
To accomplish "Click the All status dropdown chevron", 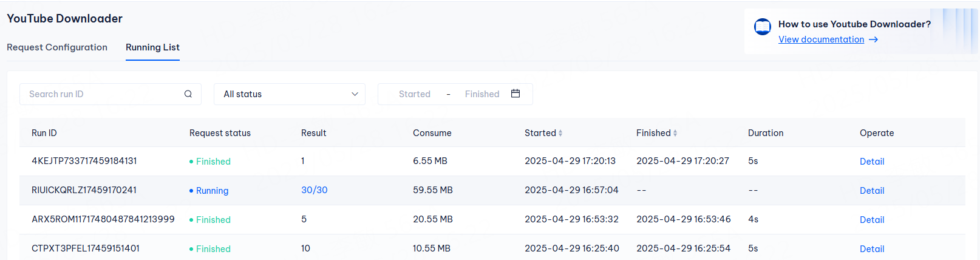I will [355, 94].
